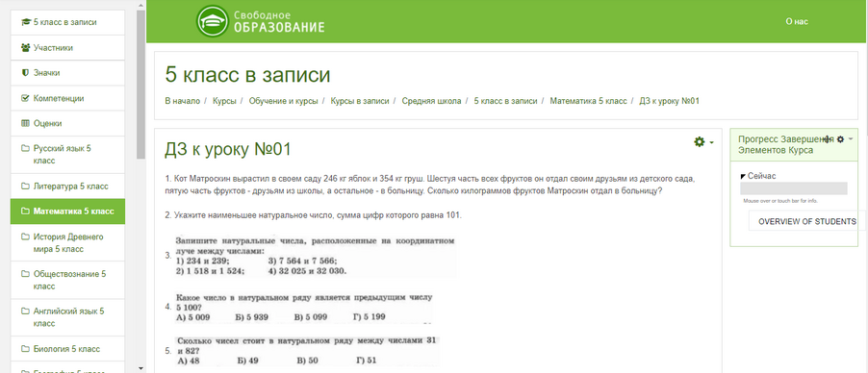The image size is (868, 373).
Task: Select История Древнего мира 5 класс section
Action: (67, 242)
